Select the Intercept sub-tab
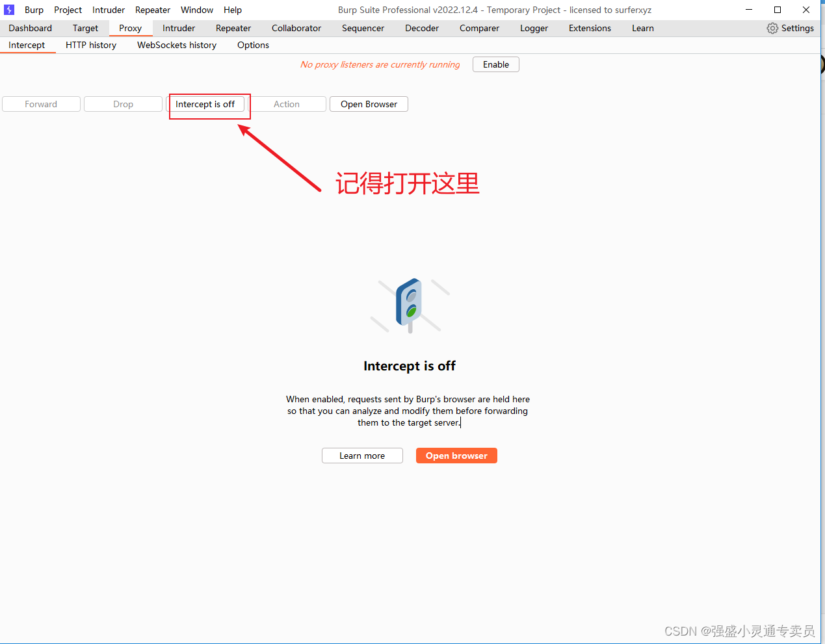The width and height of the screenshot is (825, 644). click(27, 45)
